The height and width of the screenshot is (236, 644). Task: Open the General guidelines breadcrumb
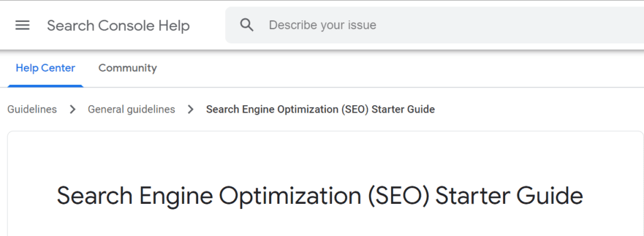[x=131, y=110]
